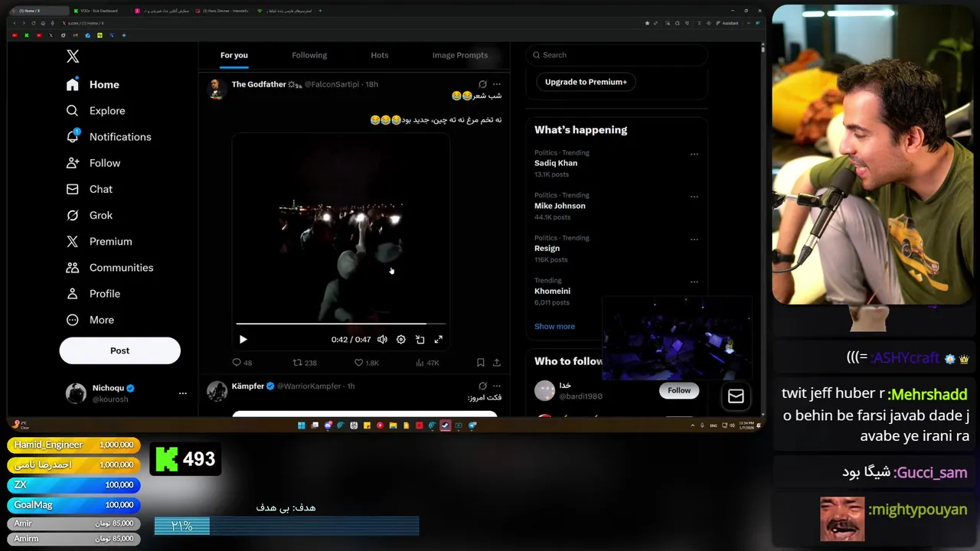
Task: Switch to the For you tab
Action: [234, 55]
